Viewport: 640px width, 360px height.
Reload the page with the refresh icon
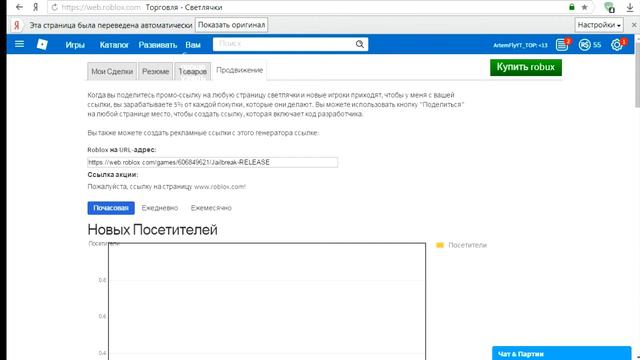[x=54, y=7]
